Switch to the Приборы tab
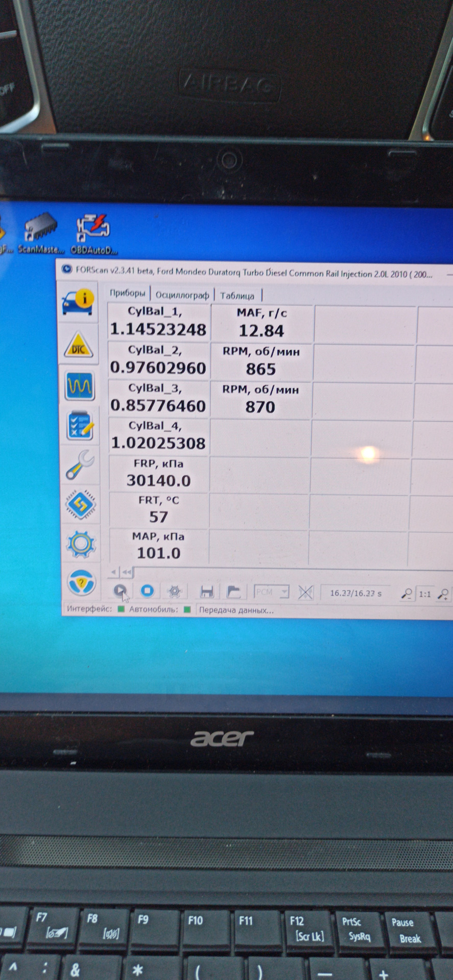Screen dimensions: 453x980 (128, 293)
